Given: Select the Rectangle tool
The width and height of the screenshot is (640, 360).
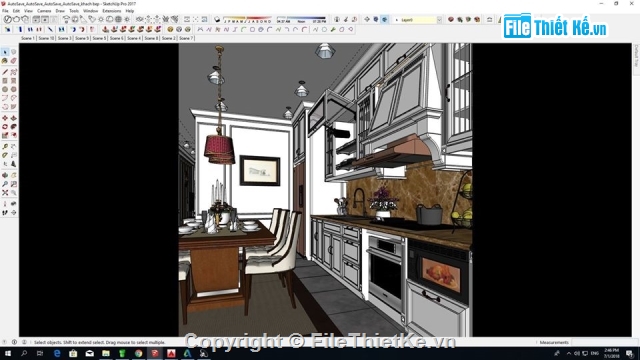Looking at the screenshot, I should tap(5, 81).
